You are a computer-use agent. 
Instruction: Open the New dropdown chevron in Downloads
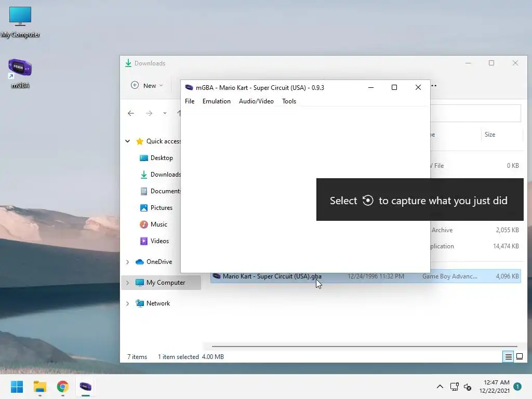(161, 86)
